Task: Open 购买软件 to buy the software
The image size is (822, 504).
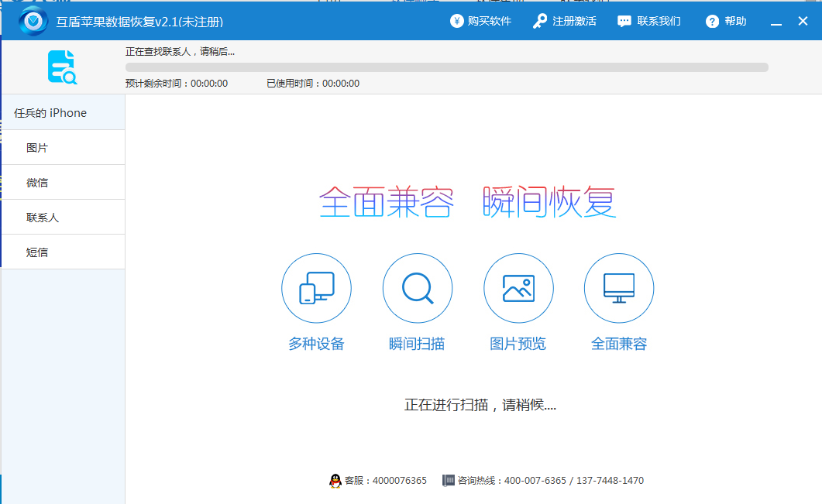Action: pos(489,21)
